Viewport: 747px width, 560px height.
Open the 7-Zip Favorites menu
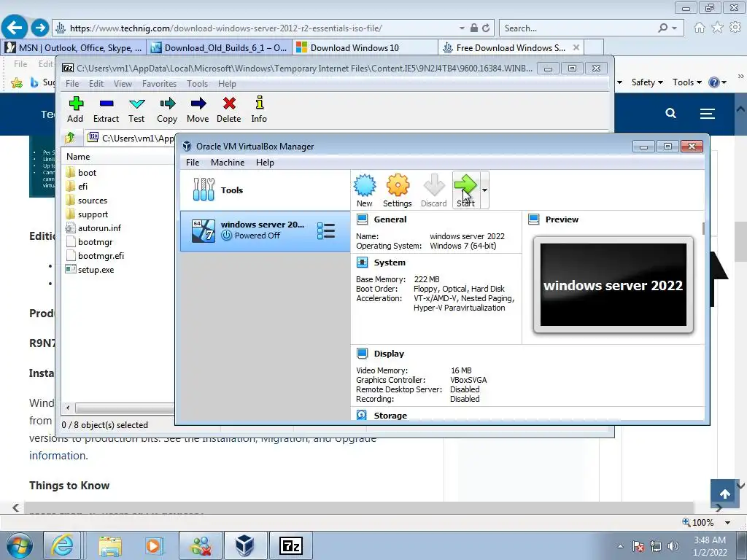click(159, 84)
